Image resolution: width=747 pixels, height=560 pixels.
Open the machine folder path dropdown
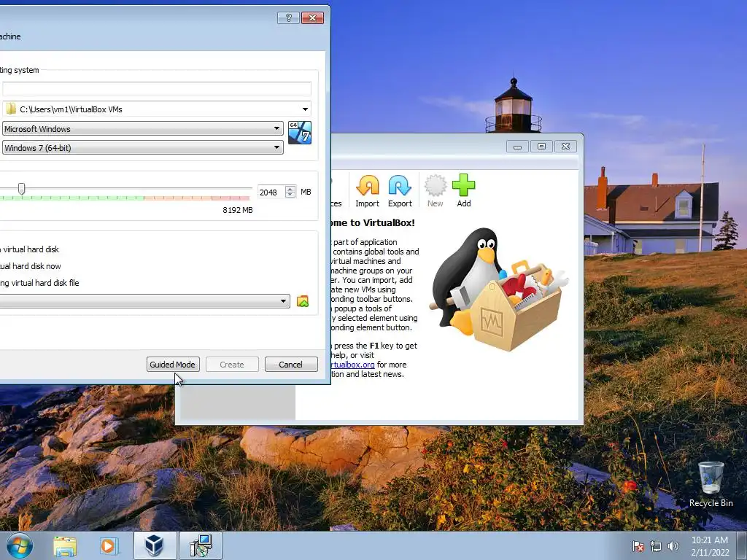tap(305, 109)
